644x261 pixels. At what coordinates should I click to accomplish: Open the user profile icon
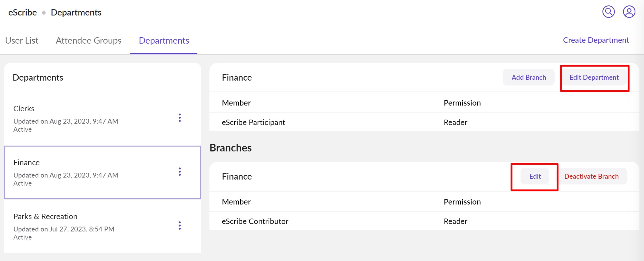point(629,12)
